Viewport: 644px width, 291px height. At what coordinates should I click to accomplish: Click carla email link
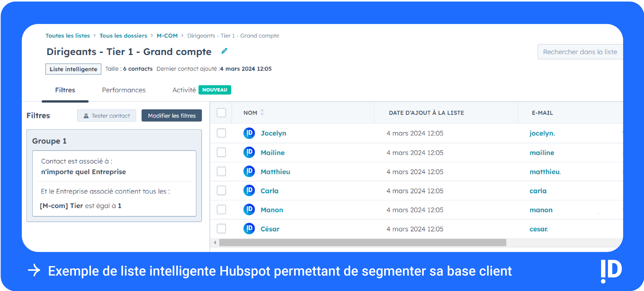click(x=538, y=191)
